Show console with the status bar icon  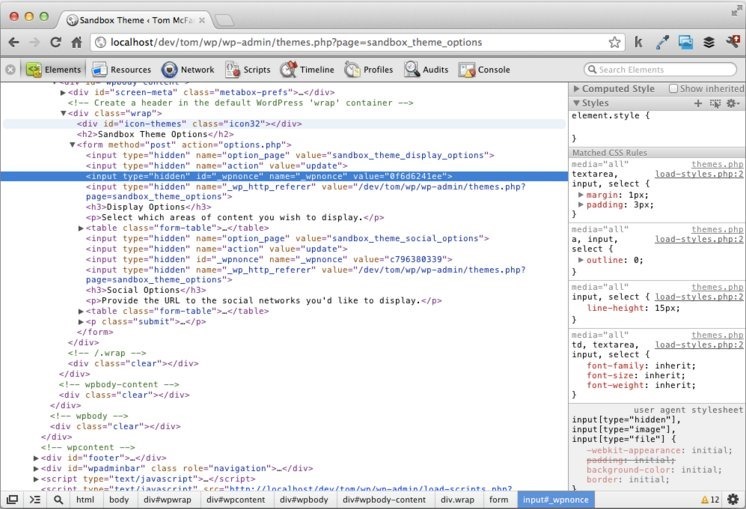pos(35,500)
